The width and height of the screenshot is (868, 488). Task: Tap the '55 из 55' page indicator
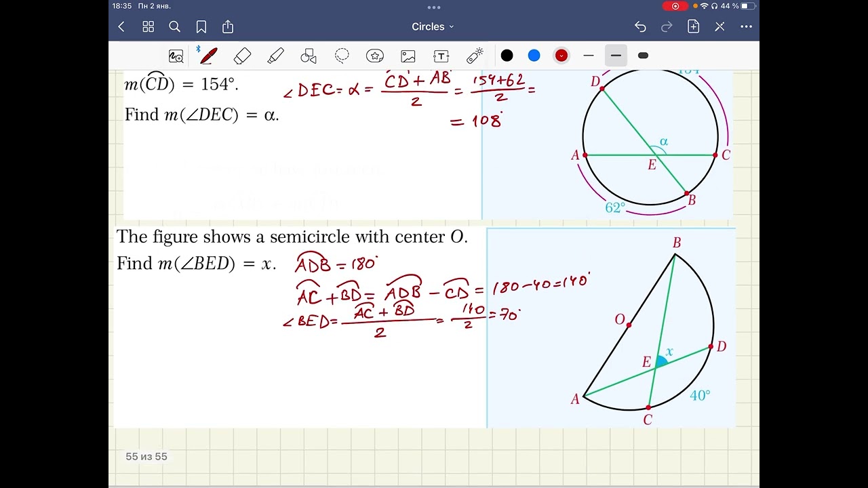tap(146, 457)
